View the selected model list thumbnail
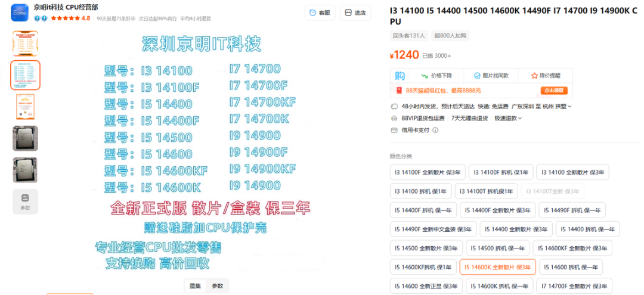This screenshot has height=295, width=644. pyautogui.click(x=25, y=75)
